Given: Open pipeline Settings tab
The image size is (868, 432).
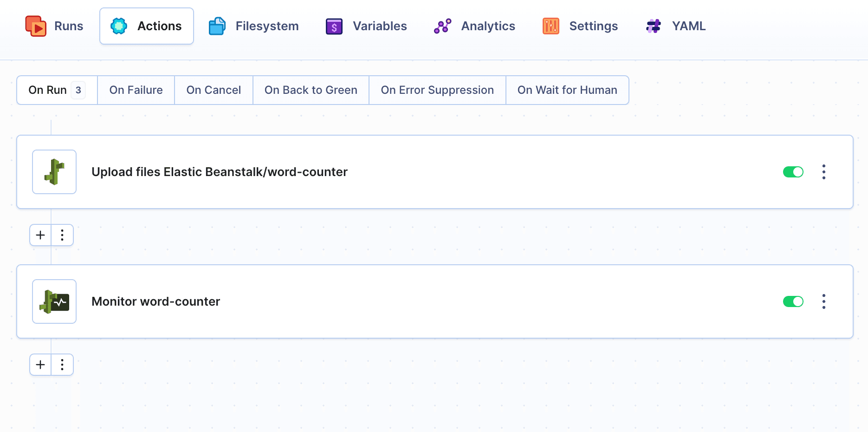Looking at the screenshot, I should [580, 26].
